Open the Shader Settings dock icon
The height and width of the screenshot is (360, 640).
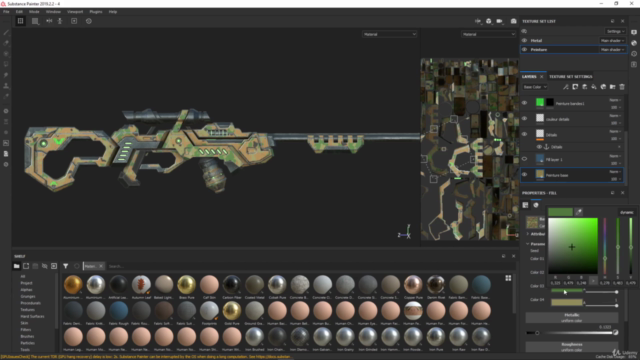point(634,43)
